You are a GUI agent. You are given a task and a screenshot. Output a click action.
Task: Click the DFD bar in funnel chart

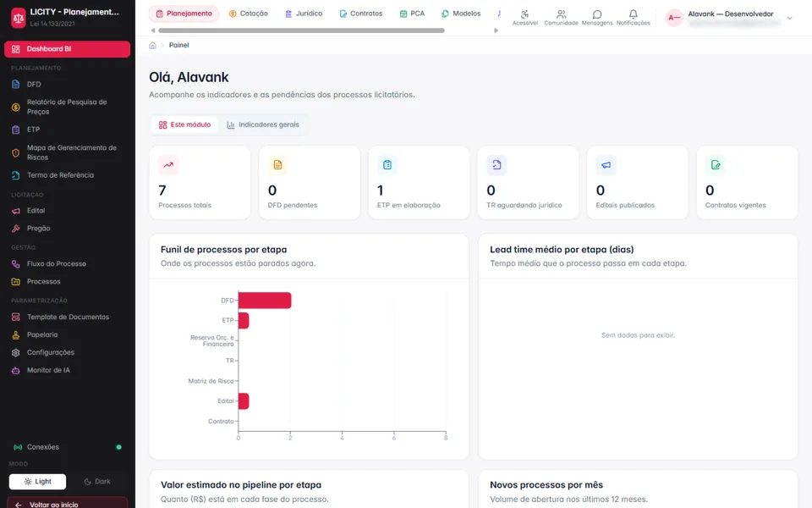[x=265, y=300]
